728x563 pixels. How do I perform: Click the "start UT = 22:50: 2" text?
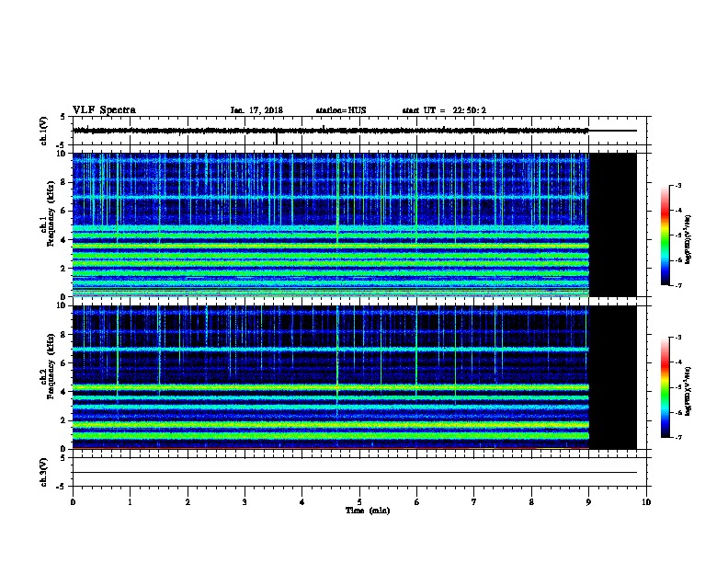tap(444, 110)
